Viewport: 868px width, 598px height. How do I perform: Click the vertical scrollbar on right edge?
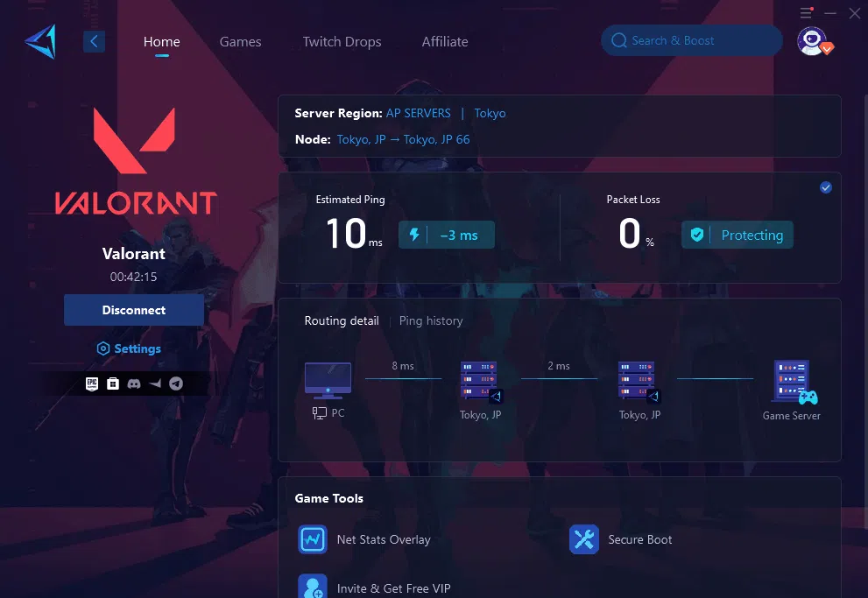click(865, 310)
